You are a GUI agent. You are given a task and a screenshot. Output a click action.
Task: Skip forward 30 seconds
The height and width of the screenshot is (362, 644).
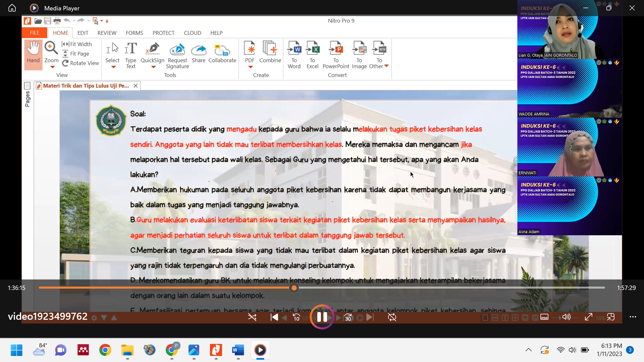pyautogui.click(x=348, y=317)
